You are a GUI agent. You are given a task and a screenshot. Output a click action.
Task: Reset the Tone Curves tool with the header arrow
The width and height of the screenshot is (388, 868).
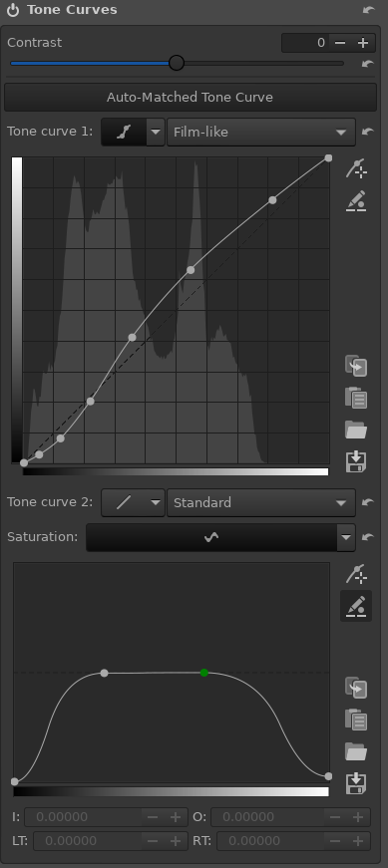(368, 10)
